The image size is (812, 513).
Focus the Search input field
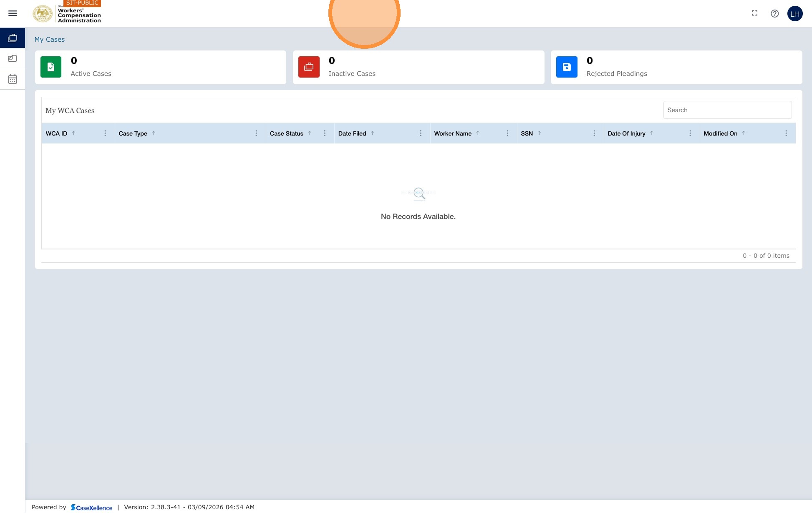tap(727, 110)
